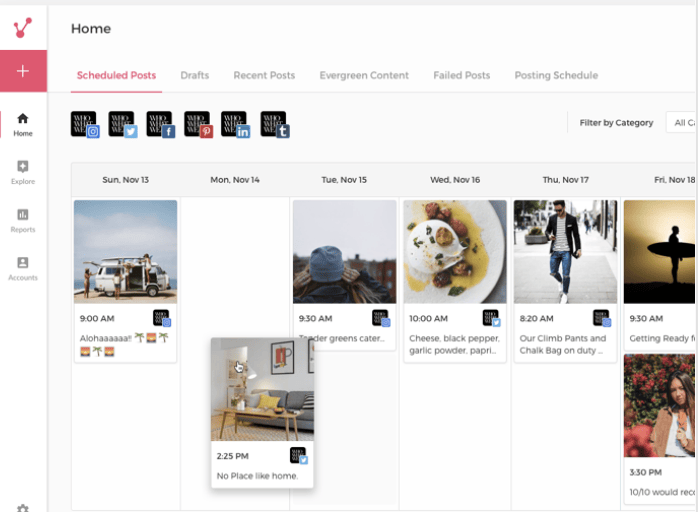The height and width of the screenshot is (512, 698).
Task: Click the Twitter account icon on the 2:25 PM post
Action: (x=299, y=456)
